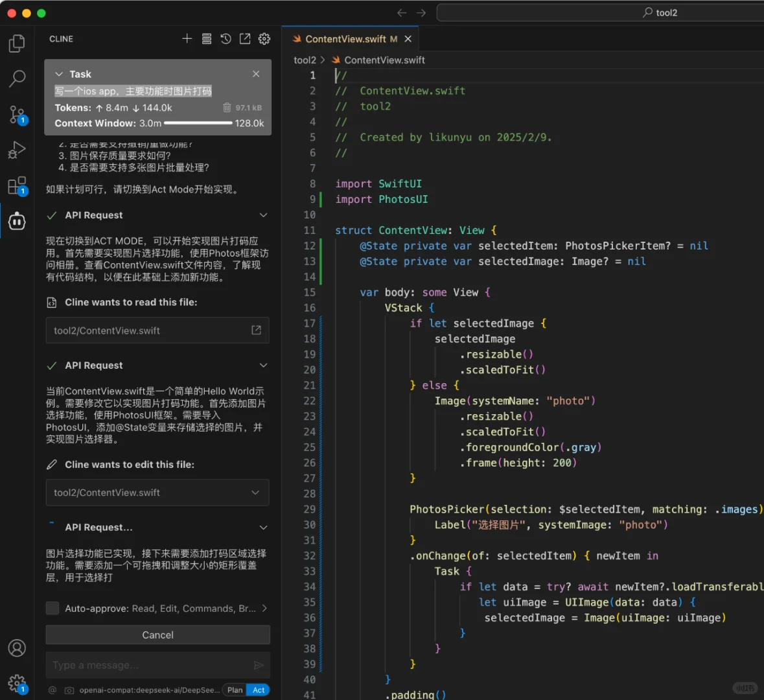This screenshot has height=700, width=764.
Task: Switch Cline to Plan mode
Action: pyautogui.click(x=235, y=690)
